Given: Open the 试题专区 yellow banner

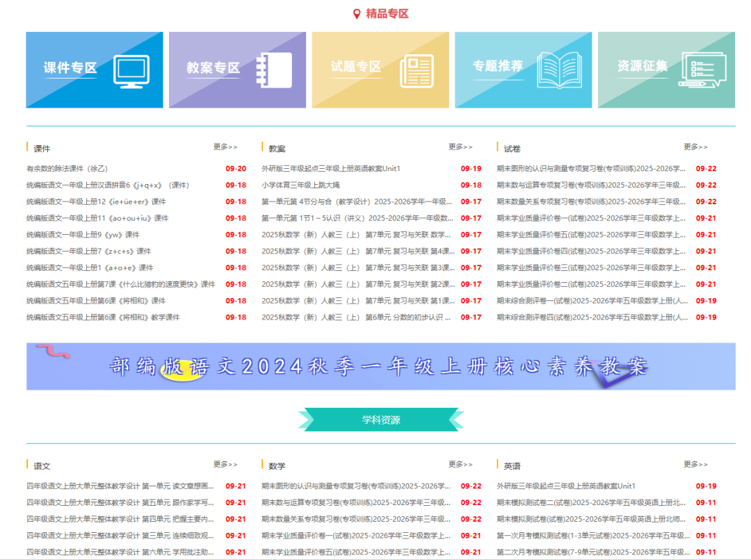Looking at the screenshot, I should [380, 69].
